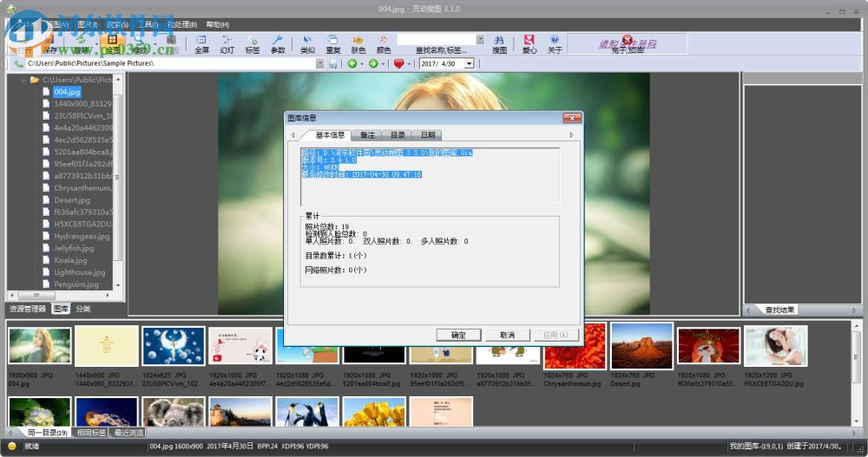Click the file tree horizontal scrollbar
The width and height of the screenshot is (868, 457).
[58, 295]
